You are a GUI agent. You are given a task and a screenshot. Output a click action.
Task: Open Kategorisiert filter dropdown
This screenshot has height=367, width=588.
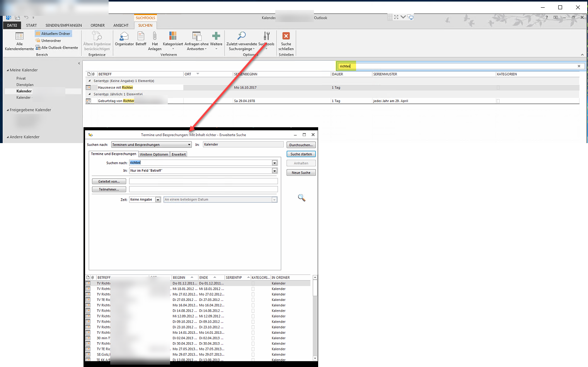[x=173, y=41]
